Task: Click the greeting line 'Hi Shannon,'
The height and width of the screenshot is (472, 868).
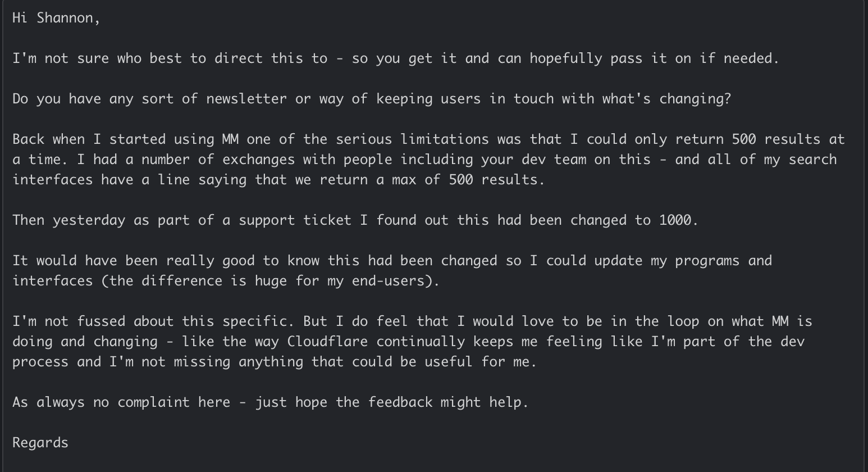Action: [56, 18]
